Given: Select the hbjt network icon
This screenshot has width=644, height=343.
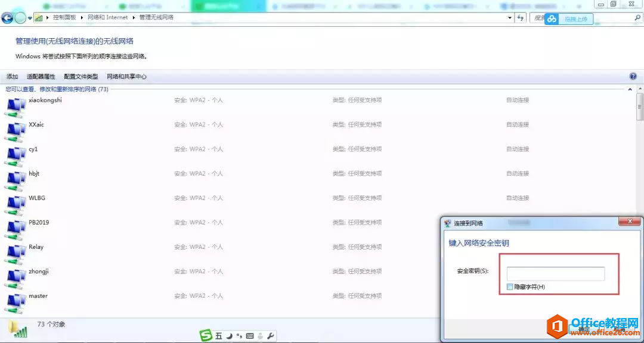Looking at the screenshot, I should [x=15, y=182].
